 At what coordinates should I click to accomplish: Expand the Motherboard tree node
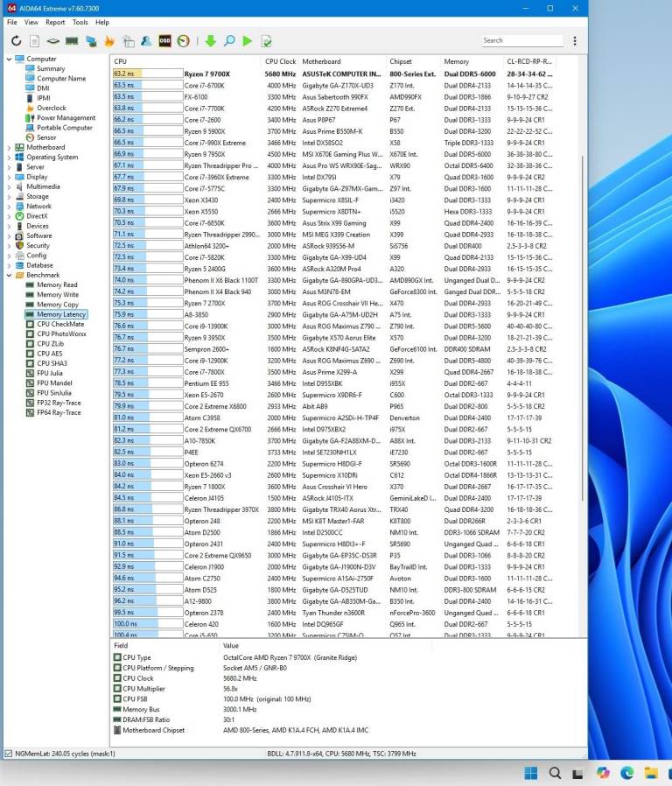click(10, 147)
